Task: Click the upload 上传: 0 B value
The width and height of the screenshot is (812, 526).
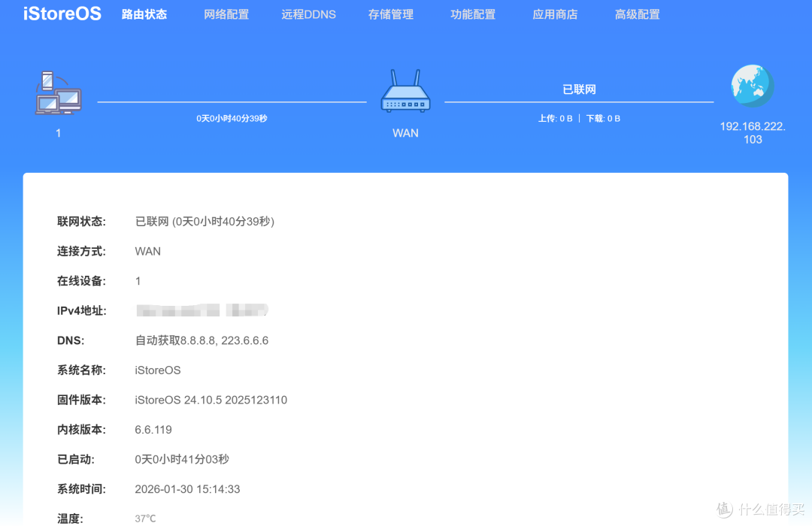Action: pyautogui.click(x=555, y=119)
